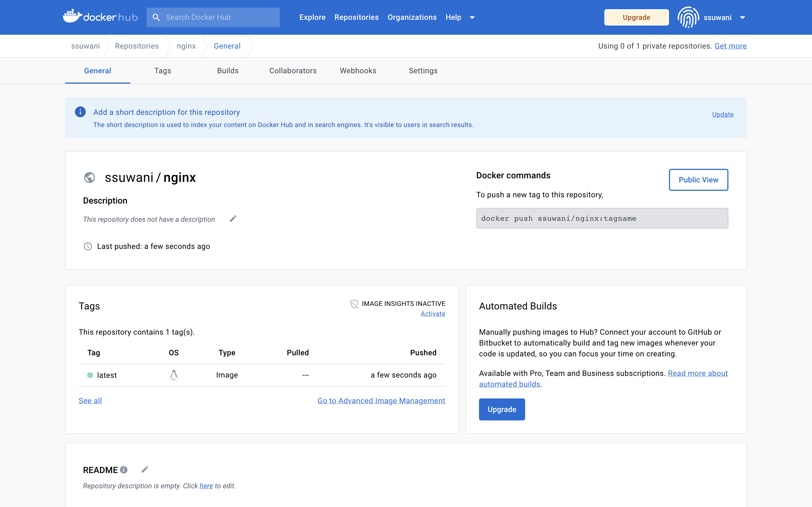812x507 pixels.
Task: Click the Pushed column header
Action: [423, 353]
